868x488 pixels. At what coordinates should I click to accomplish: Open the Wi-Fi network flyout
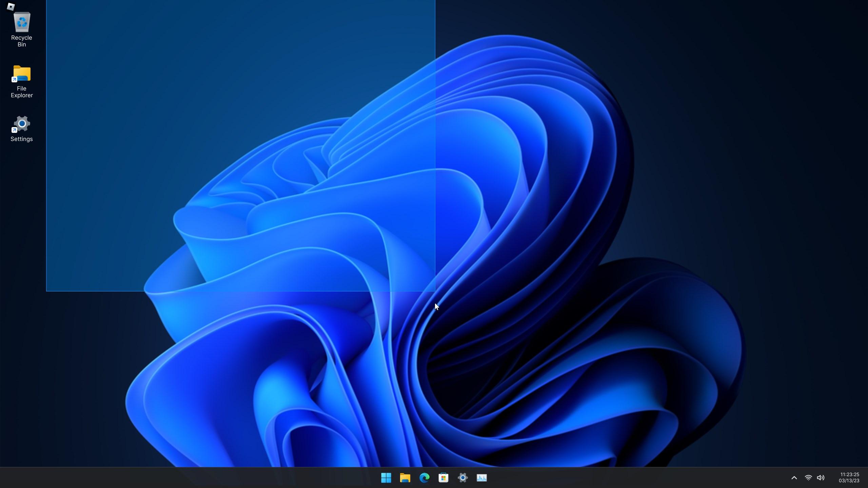coord(808,478)
